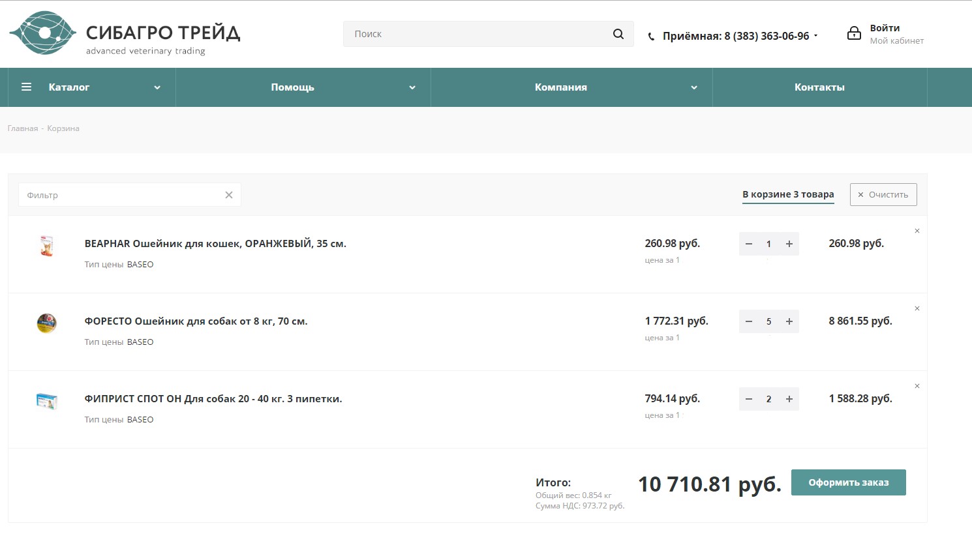Expand the Каталог menu chevron
The height and width of the screenshot is (560, 972).
157,87
